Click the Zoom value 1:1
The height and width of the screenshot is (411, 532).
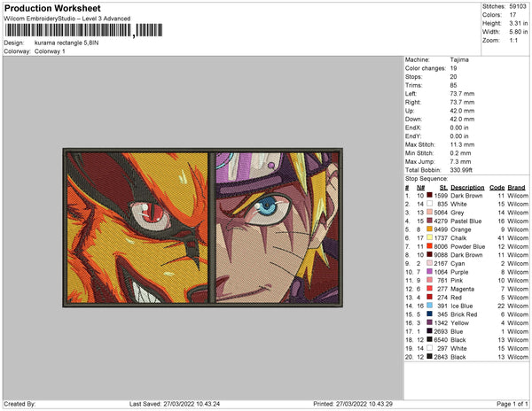513,41
